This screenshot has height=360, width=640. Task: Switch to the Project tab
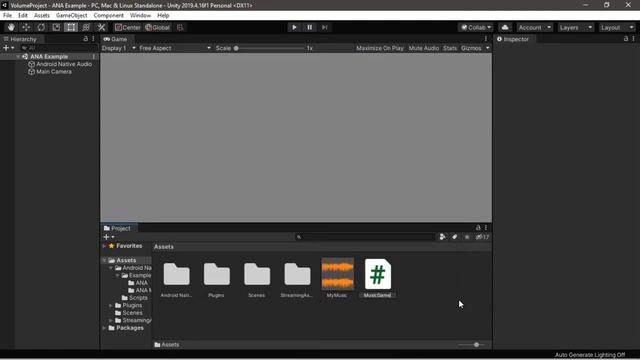pyautogui.click(x=118, y=228)
